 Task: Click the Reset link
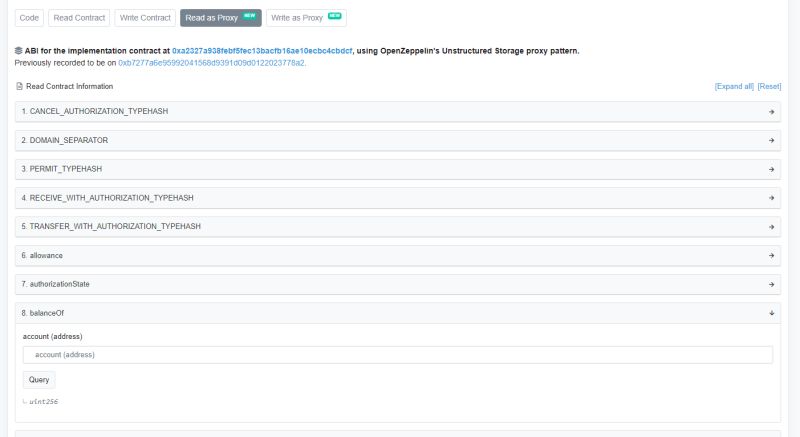click(769, 87)
